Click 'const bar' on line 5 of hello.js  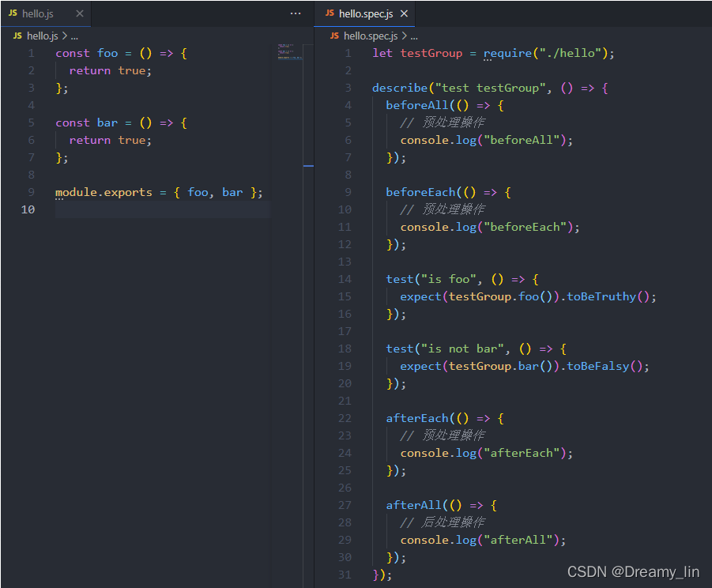(x=87, y=122)
